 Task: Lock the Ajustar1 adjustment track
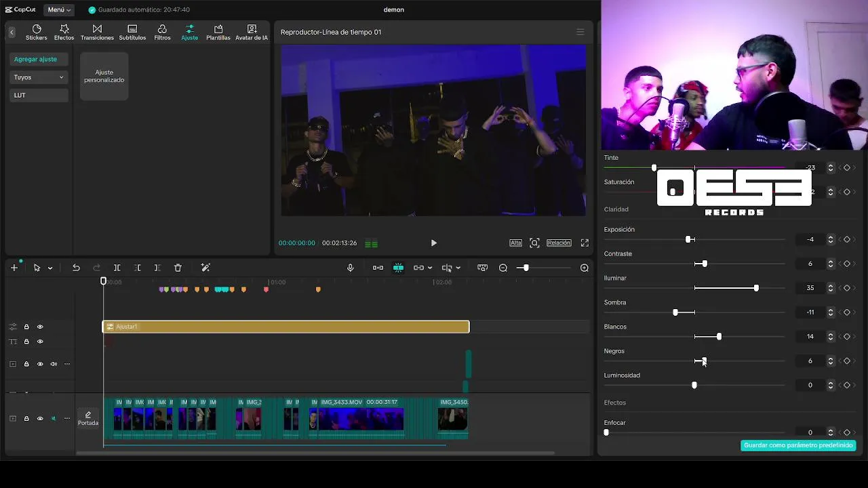pyautogui.click(x=26, y=327)
